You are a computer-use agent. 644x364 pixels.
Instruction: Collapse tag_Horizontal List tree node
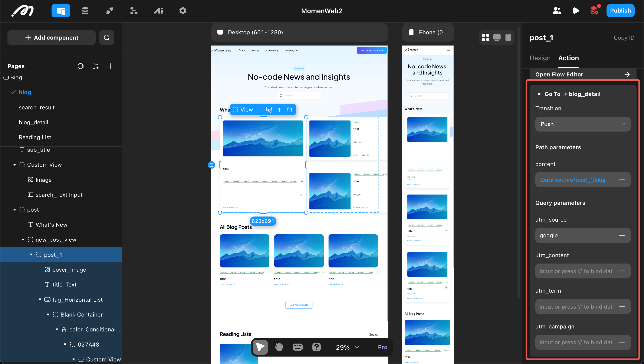point(40,300)
